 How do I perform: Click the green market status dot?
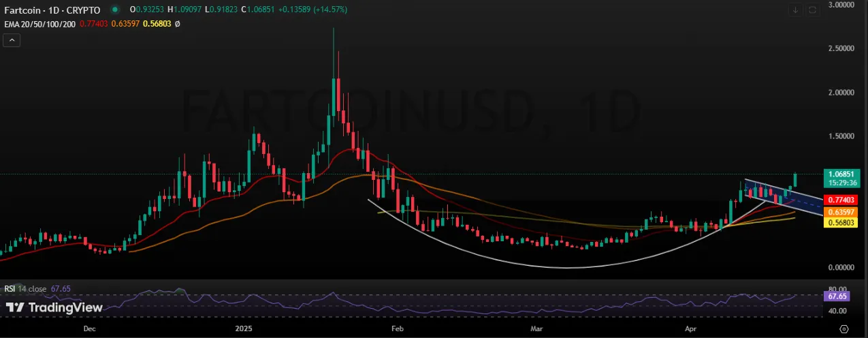(x=114, y=10)
